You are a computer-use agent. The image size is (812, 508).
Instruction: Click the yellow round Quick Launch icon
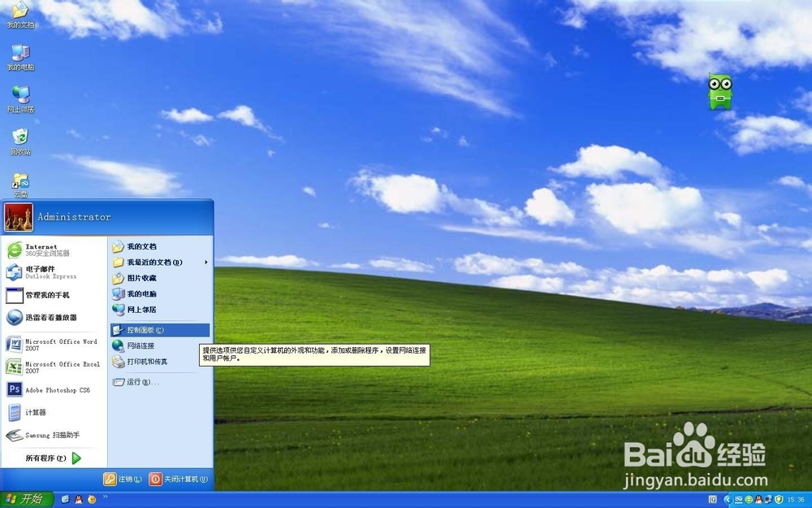tap(92, 499)
